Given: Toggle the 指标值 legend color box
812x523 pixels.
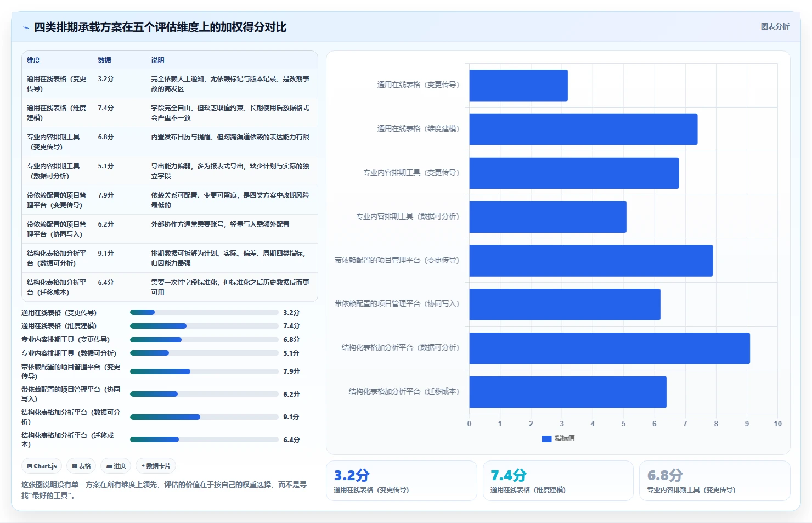Looking at the screenshot, I should 546,438.
